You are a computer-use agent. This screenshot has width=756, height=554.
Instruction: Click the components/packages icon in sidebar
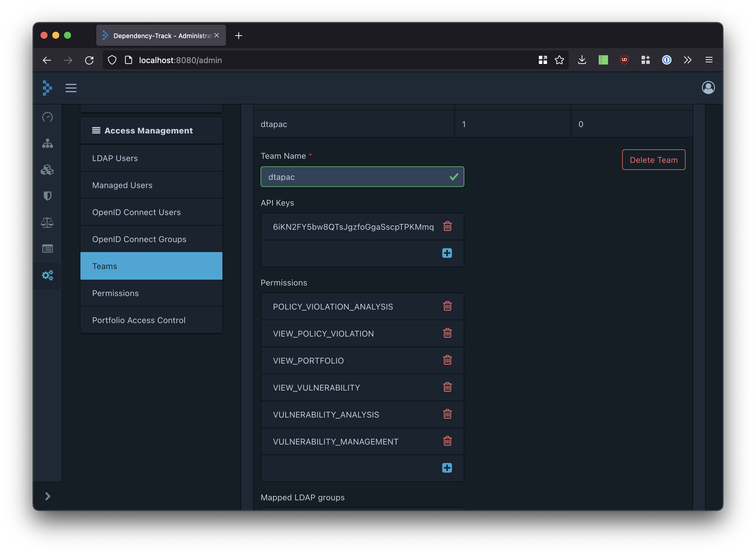(48, 170)
